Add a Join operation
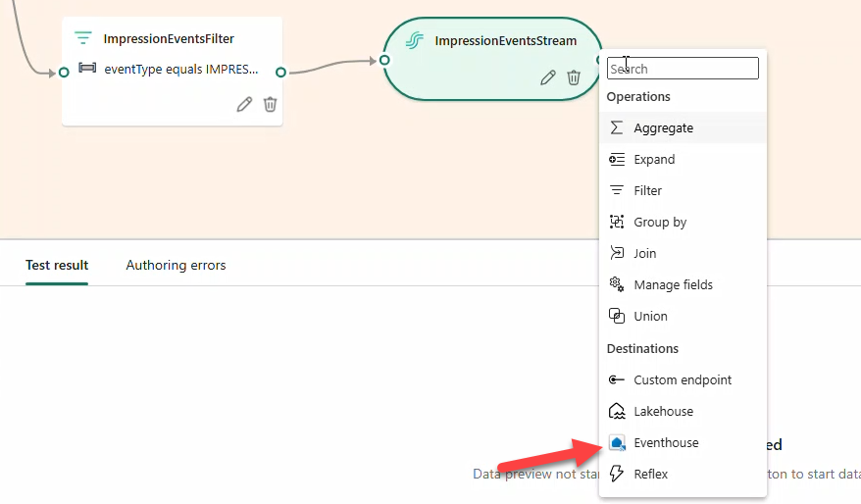 [x=644, y=254]
